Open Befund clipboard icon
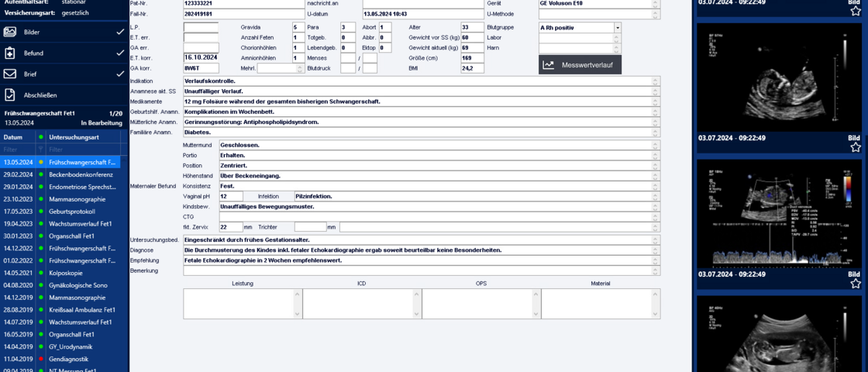Image resolution: width=868 pixels, height=372 pixels. click(x=10, y=53)
